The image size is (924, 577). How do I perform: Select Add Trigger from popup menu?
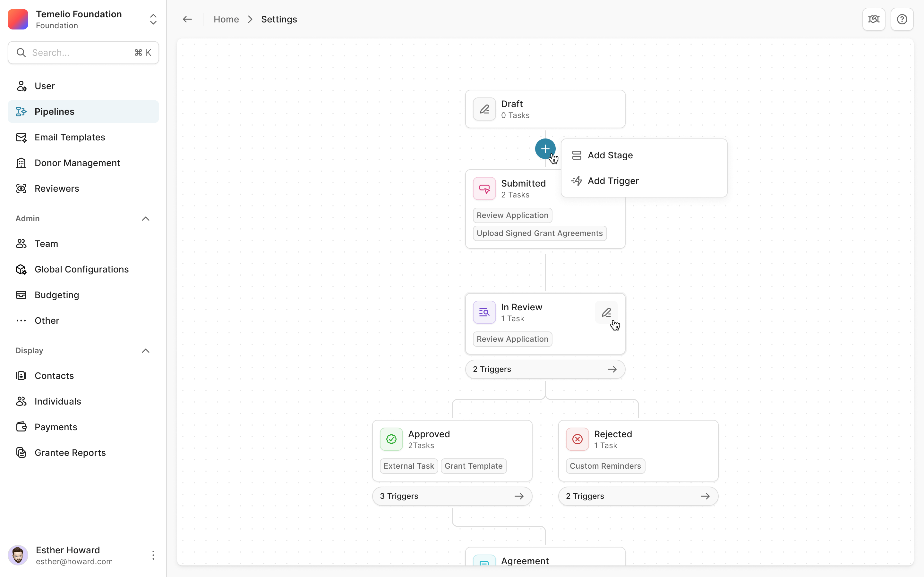point(612,181)
